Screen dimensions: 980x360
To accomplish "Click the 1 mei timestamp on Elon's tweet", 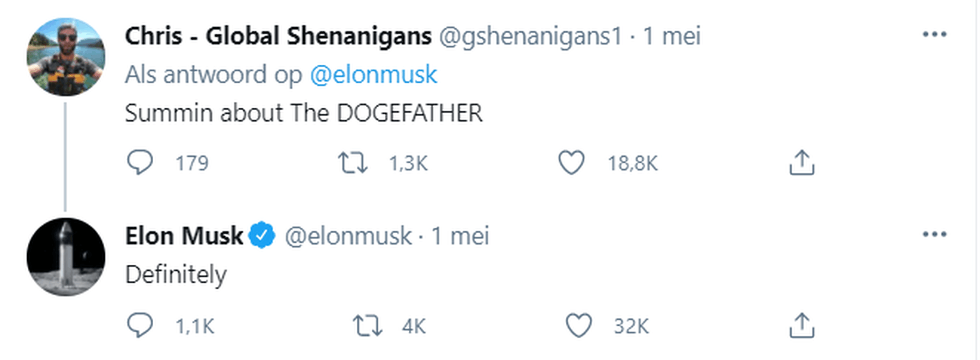I will (x=460, y=236).
